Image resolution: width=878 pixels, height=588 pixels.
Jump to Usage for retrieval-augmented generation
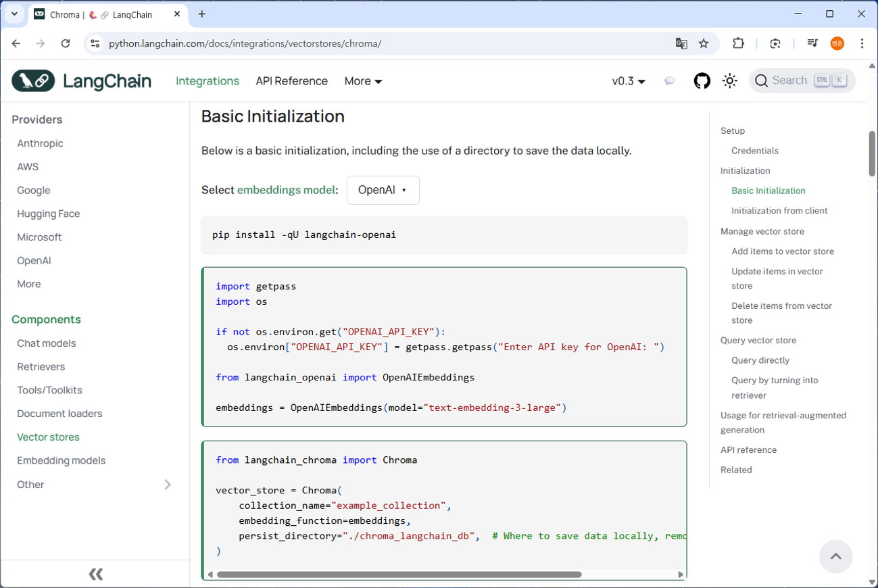pyautogui.click(x=783, y=422)
